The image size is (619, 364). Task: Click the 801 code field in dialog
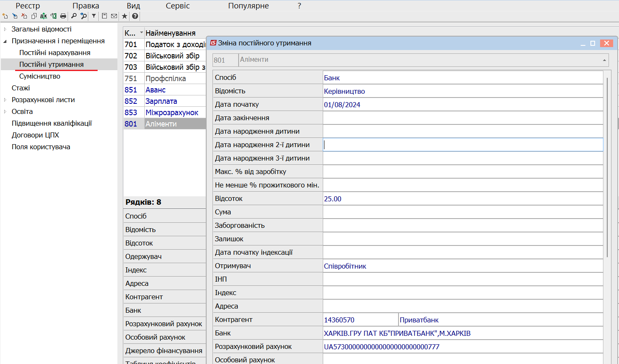[x=226, y=60]
